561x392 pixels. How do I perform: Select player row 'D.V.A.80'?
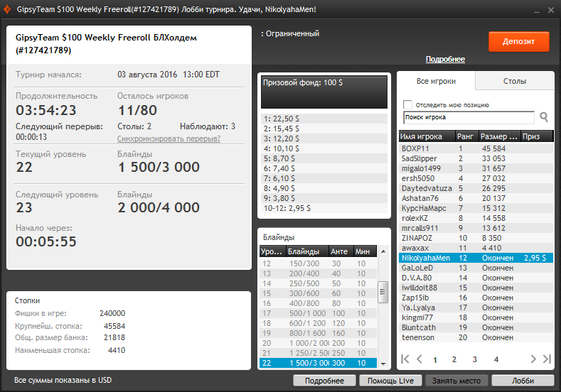476,278
